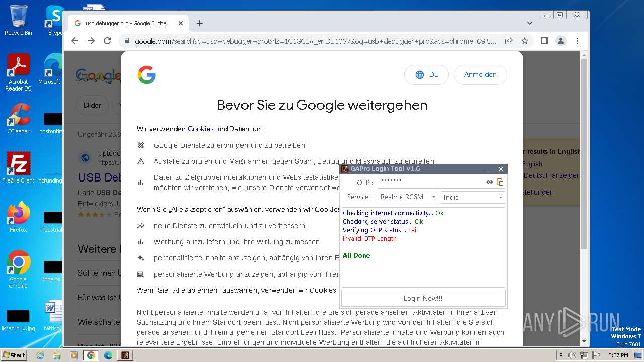The width and height of the screenshot is (644, 362).
Task: Click the Google G logo in dialog
Action: (147, 75)
